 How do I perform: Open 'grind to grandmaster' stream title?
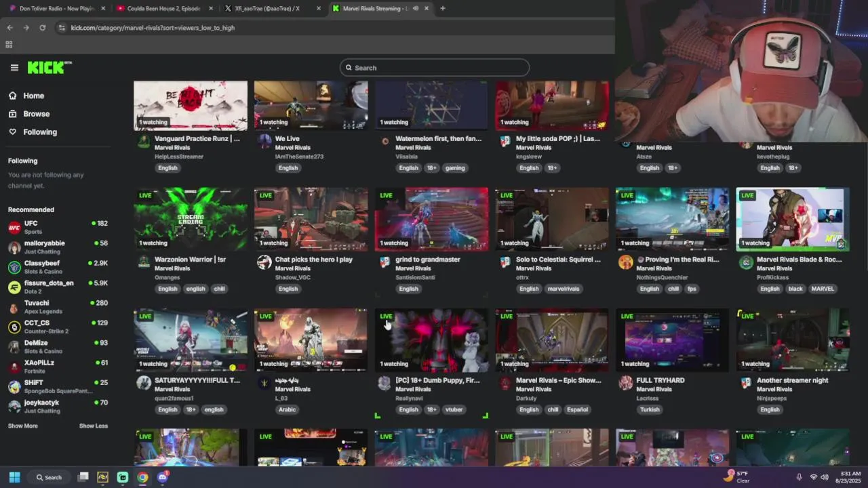click(428, 260)
